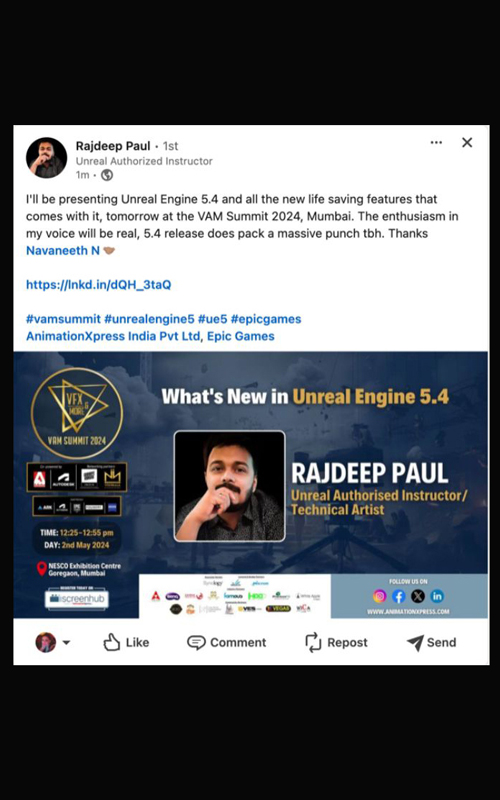Viewport: 500px width, 800px height.
Task: Click the X social icon in the banner
Action: [418, 596]
